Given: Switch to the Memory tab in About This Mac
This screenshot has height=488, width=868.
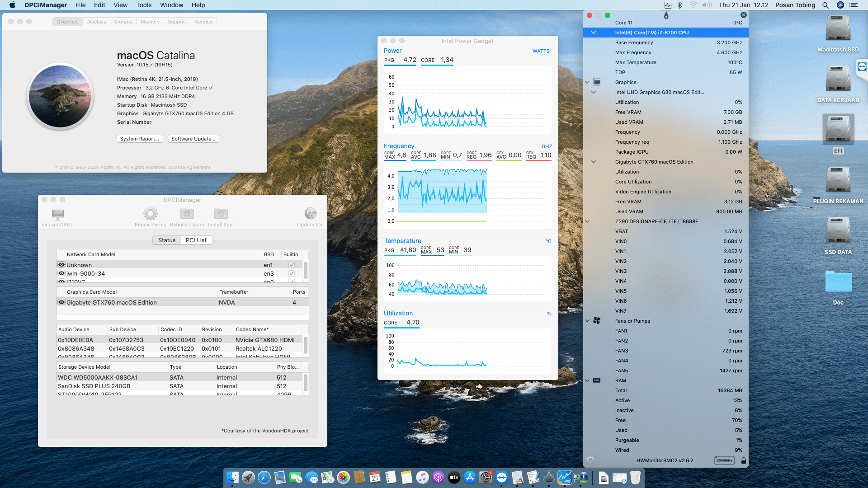Looking at the screenshot, I should point(150,22).
